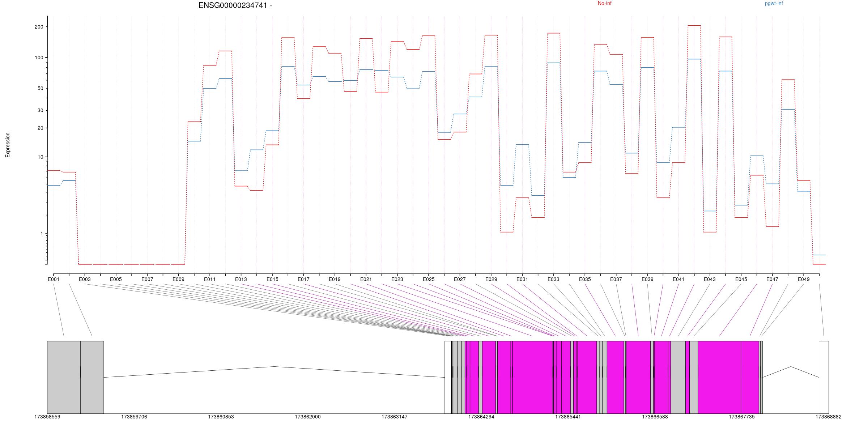The image size is (868, 434).
Task: Click the Expression y-axis label
Action: click(8, 145)
